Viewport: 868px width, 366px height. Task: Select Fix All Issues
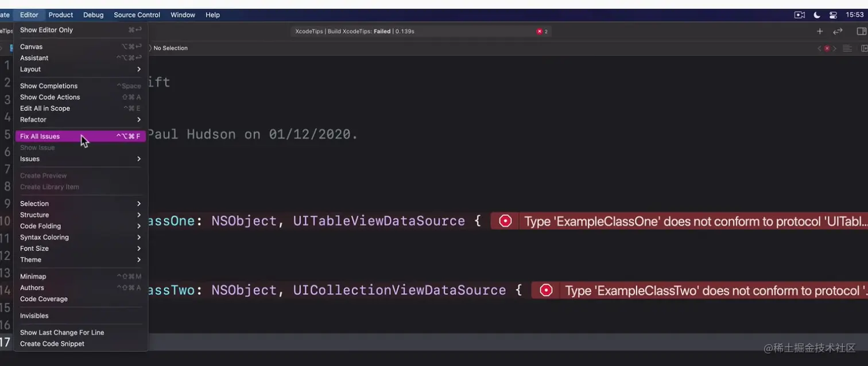pyautogui.click(x=80, y=137)
